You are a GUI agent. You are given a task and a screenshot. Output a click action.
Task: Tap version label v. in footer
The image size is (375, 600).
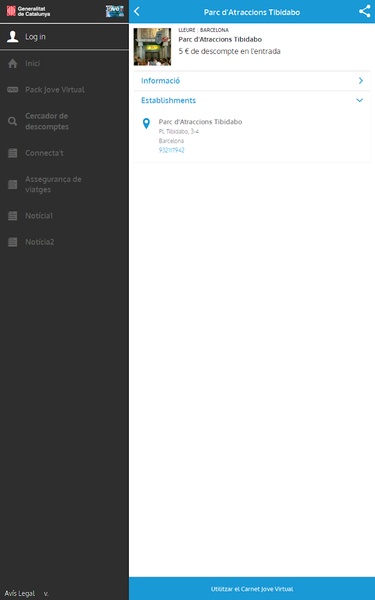pos(46,594)
